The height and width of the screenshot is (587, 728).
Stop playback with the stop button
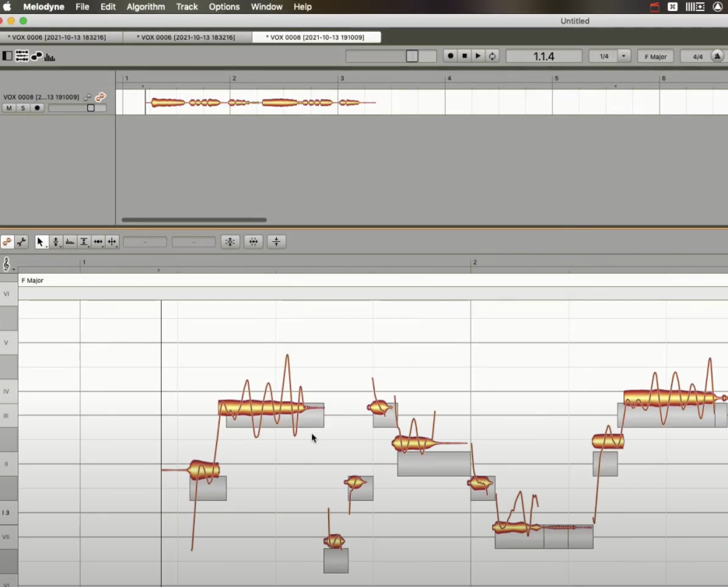[464, 56]
